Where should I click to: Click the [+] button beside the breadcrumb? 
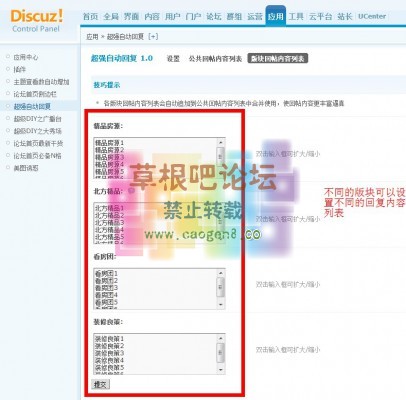pos(153,37)
